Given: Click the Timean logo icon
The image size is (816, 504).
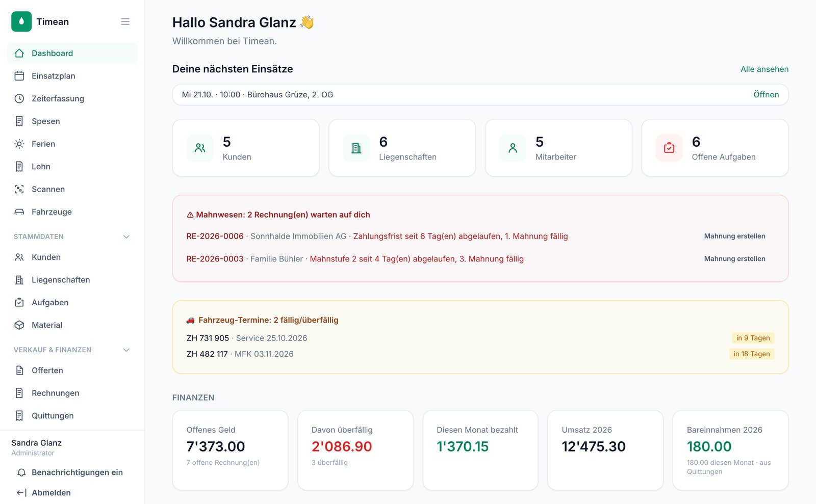Looking at the screenshot, I should (x=21, y=21).
